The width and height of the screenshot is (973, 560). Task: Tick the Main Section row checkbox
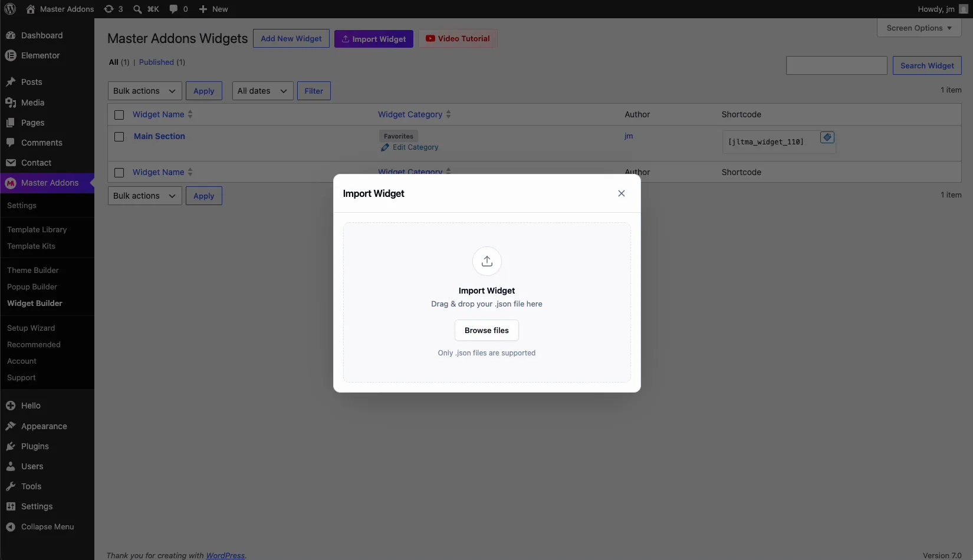tap(119, 137)
